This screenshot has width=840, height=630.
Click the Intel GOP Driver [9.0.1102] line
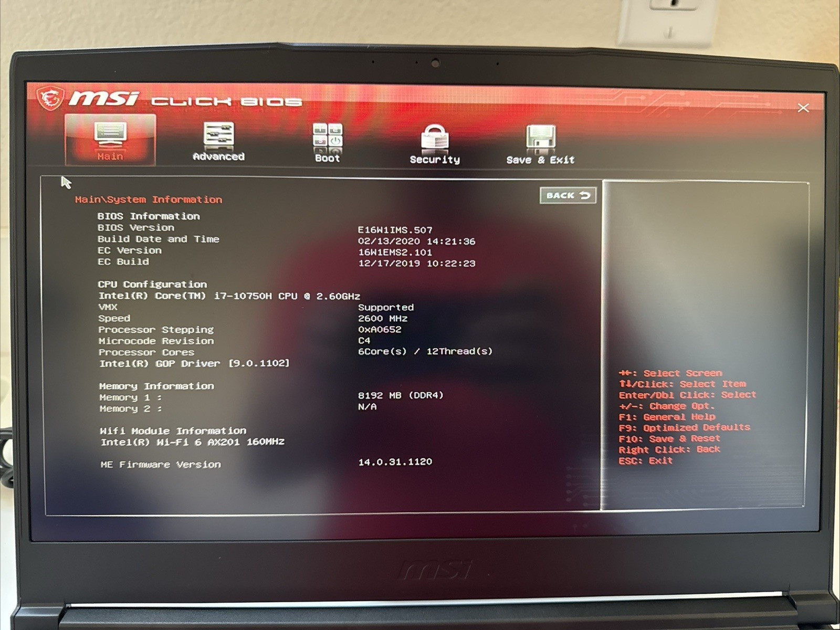tap(194, 363)
